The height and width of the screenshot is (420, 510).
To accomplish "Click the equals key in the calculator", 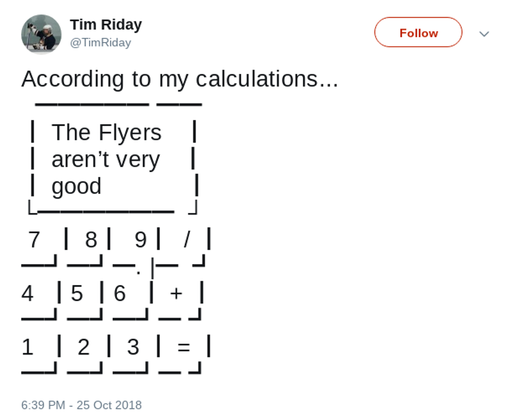I will pos(183,347).
